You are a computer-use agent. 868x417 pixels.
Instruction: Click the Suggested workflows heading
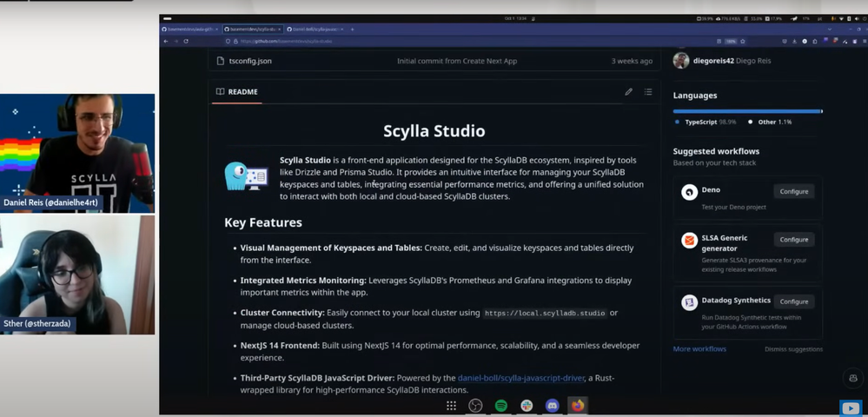716,151
